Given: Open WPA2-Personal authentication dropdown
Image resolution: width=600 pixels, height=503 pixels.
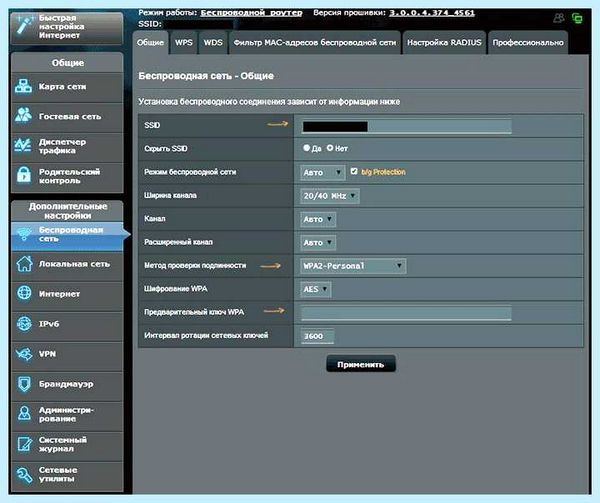Looking at the screenshot, I should tap(353, 266).
